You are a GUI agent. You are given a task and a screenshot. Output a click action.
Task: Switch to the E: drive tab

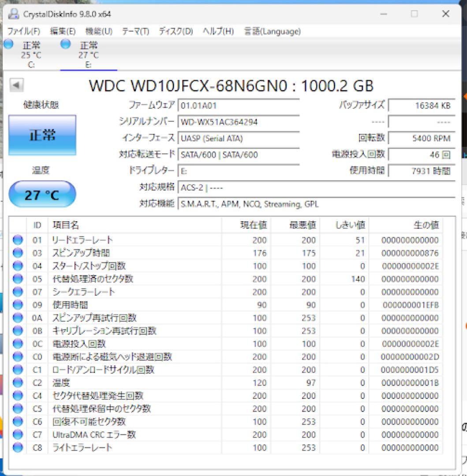(89, 55)
